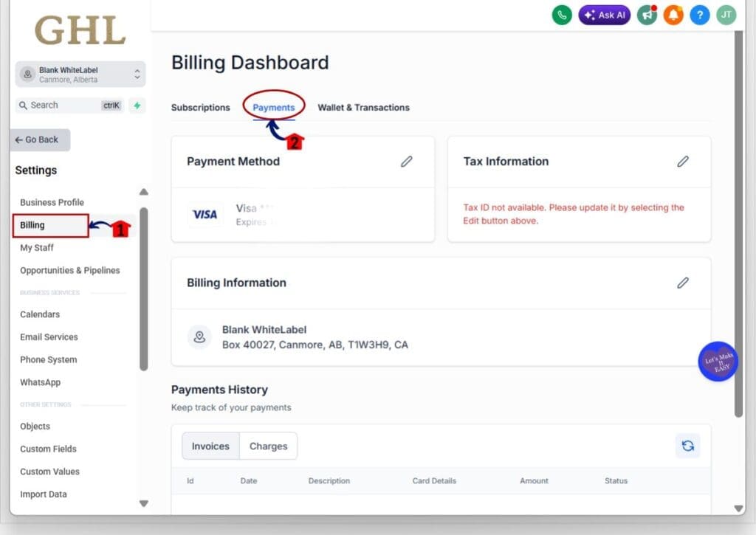The width and height of the screenshot is (756, 535).
Task: Click the green phone dialer icon
Action: [562, 15]
